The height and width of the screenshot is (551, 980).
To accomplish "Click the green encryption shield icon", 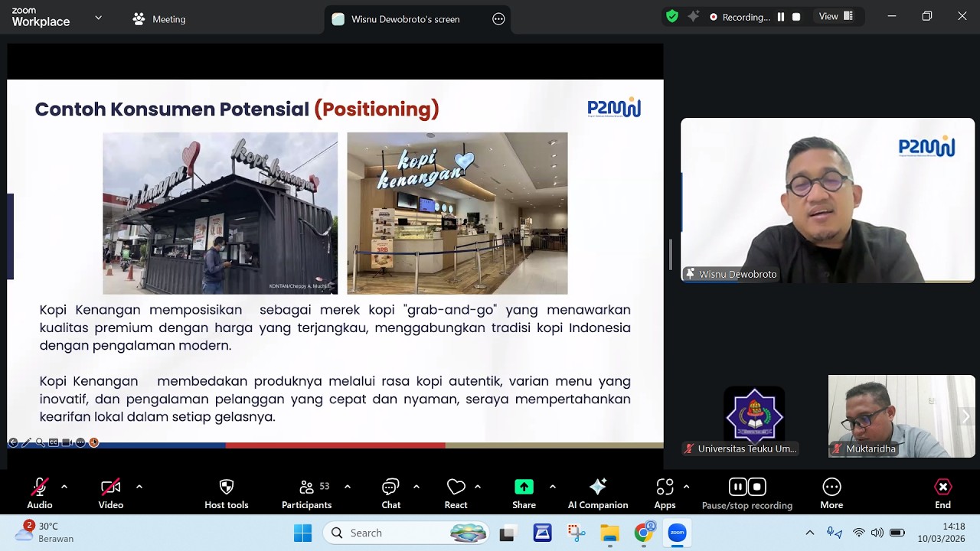I will [x=672, y=17].
